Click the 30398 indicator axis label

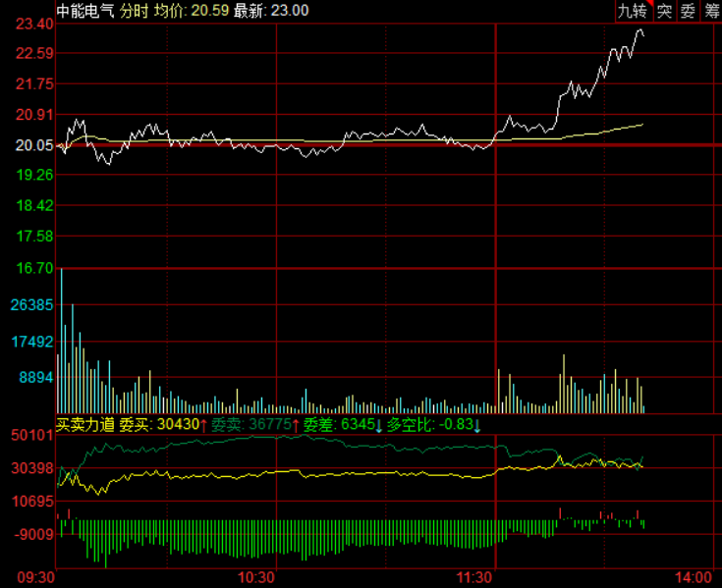[x=32, y=468]
